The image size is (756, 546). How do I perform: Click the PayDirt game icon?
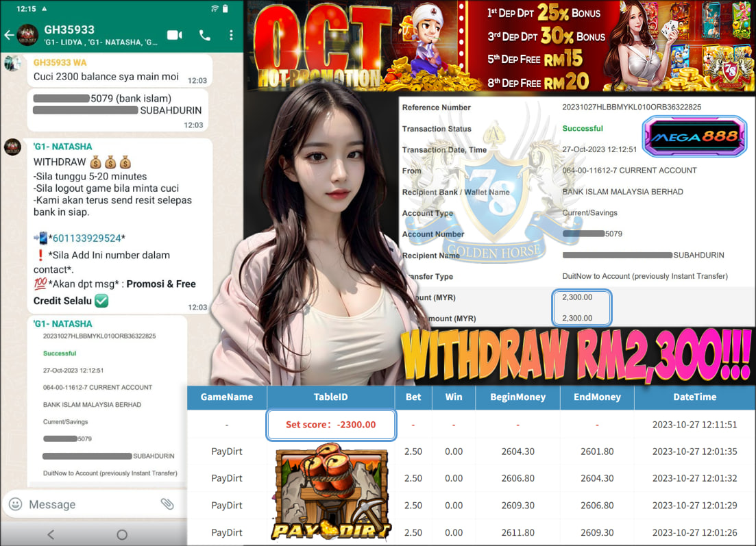tap(331, 491)
